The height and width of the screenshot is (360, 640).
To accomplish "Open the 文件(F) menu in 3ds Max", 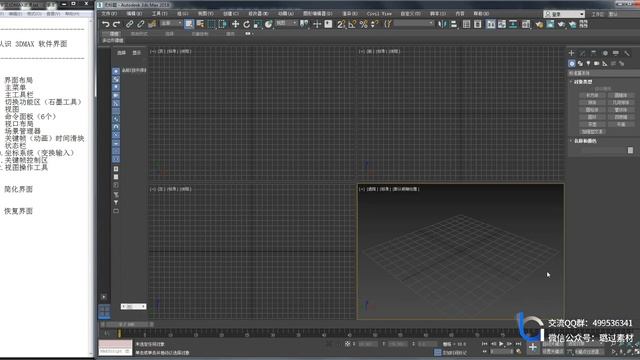I will tap(109, 14).
